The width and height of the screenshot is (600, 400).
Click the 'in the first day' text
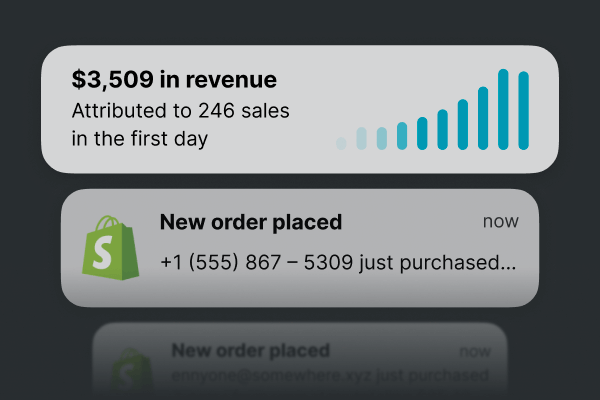[140, 139]
